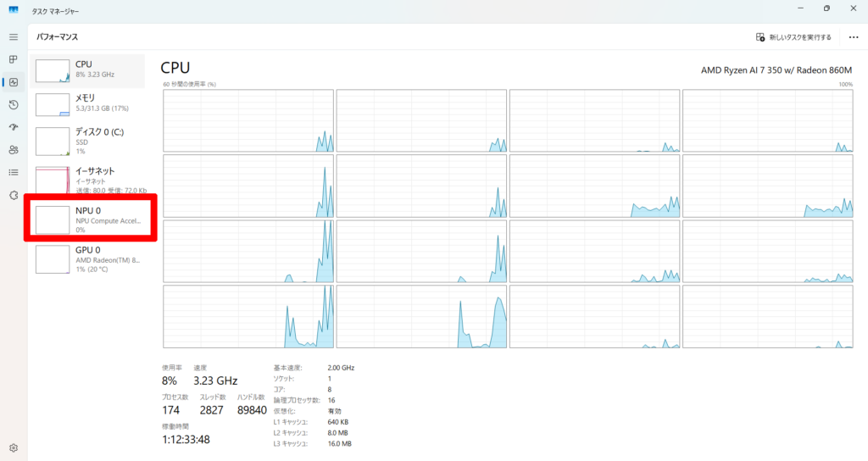Click the GPU 0 mini graph thumbnail
The width and height of the screenshot is (868, 461).
pyautogui.click(x=52, y=259)
